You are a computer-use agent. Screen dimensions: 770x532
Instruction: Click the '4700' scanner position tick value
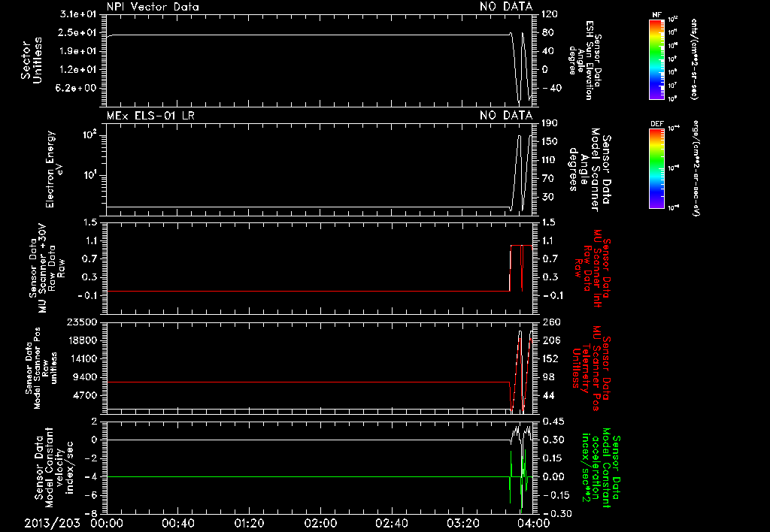[x=85, y=395]
